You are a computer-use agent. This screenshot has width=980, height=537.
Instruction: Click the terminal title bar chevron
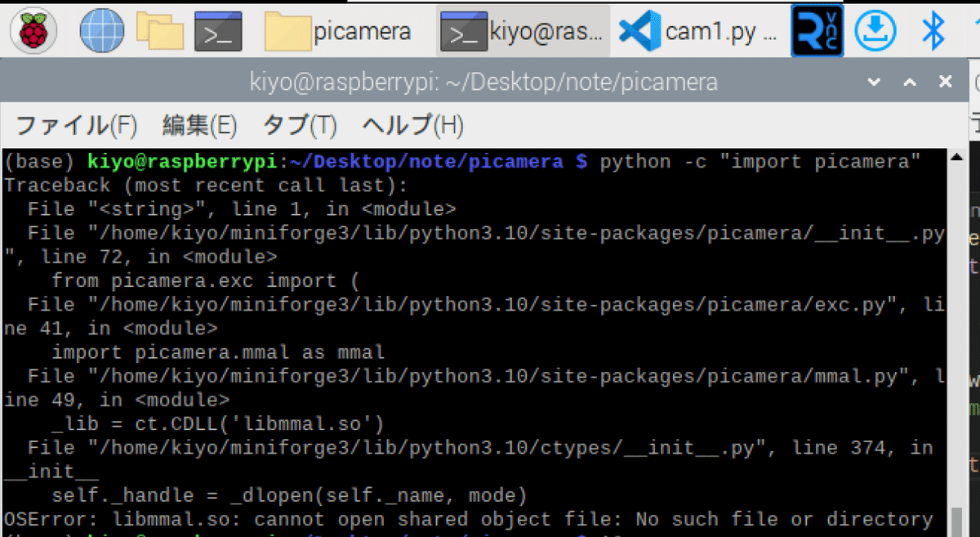pos(873,82)
